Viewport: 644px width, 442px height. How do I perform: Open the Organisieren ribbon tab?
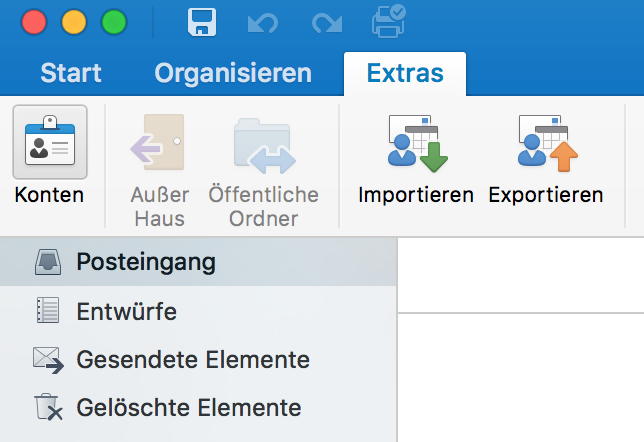(x=233, y=73)
